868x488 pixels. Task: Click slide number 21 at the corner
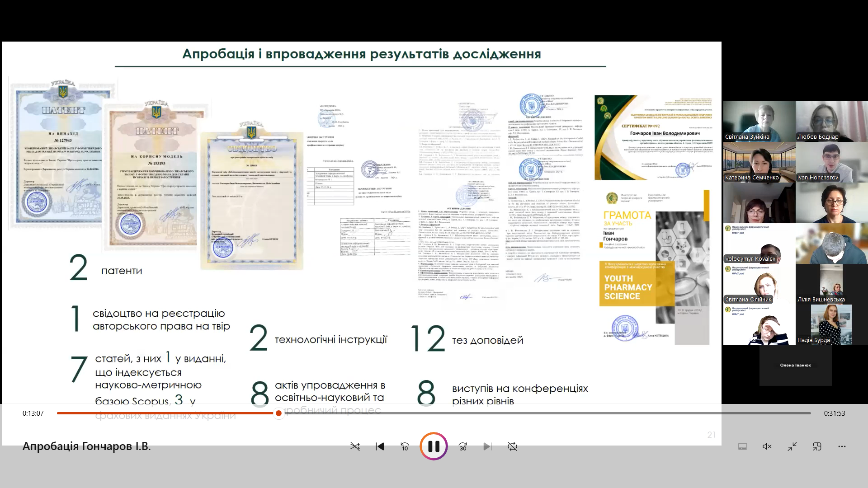pyautogui.click(x=711, y=435)
